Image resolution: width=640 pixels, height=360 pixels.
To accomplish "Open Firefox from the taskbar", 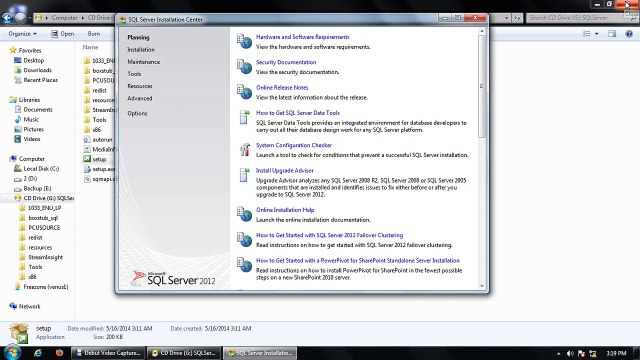I will (x=59, y=353).
